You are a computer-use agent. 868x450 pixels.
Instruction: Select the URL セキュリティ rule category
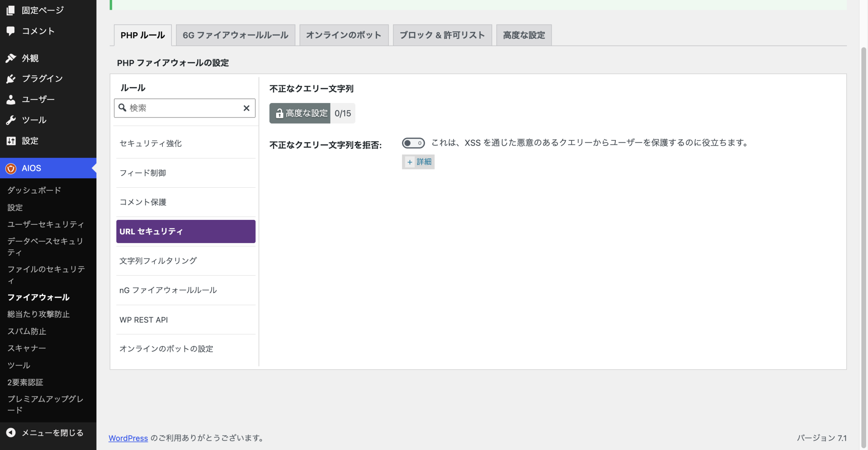pos(185,231)
